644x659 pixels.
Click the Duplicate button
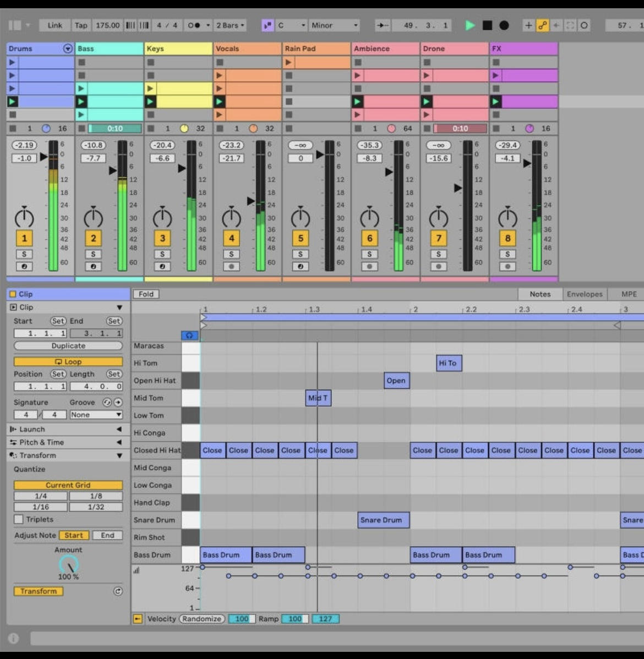[x=68, y=346]
